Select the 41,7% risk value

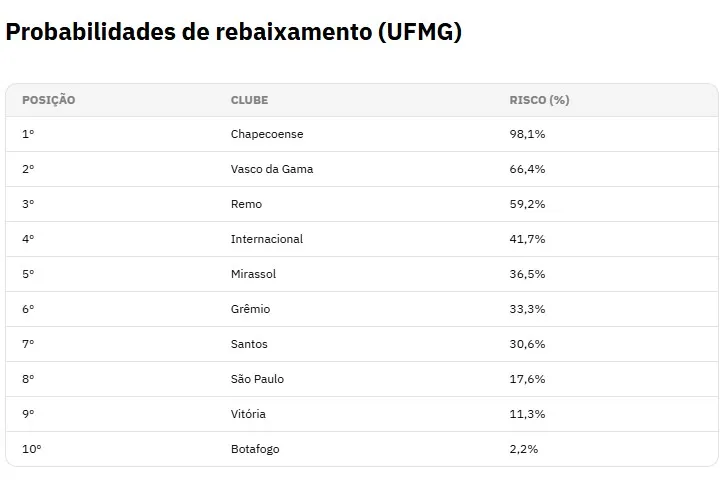pyautogui.click(x=527, y=239)
